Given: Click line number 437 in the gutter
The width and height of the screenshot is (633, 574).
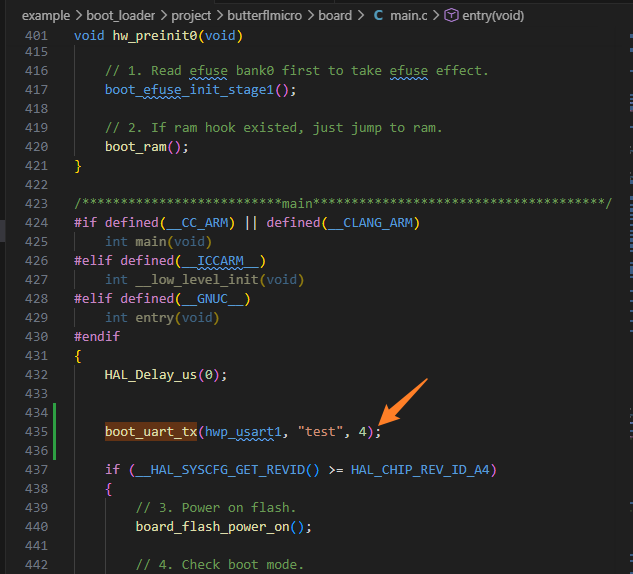Looking at the screenshot, I should [x=35, y=469].
